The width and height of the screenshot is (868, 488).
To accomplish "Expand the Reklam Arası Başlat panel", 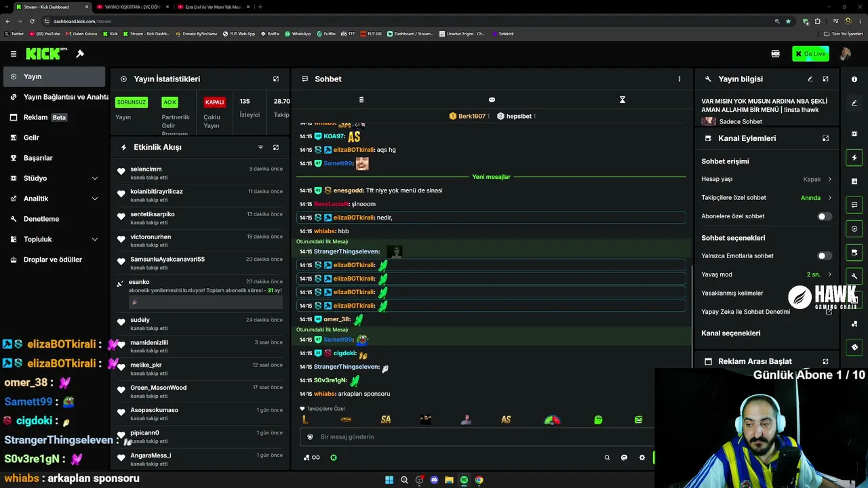I will click(x=825, y=361).
